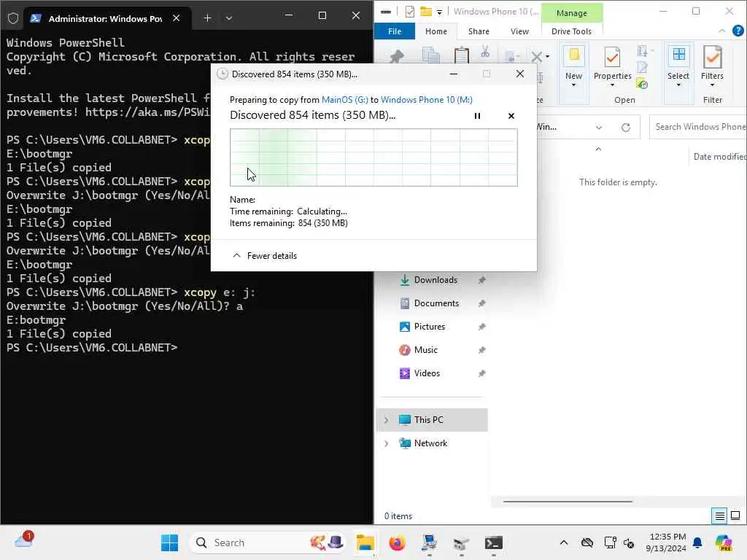Click the Search Windows Phone field
Image resolution: width=747 pixels, height=560 pixels.
[698, 127]
